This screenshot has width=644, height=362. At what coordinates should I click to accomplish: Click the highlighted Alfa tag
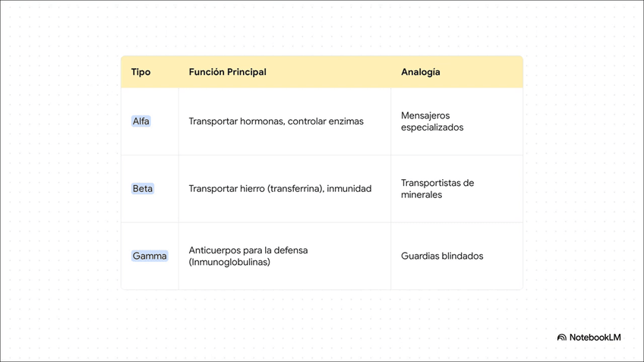[x=141, y=121]
